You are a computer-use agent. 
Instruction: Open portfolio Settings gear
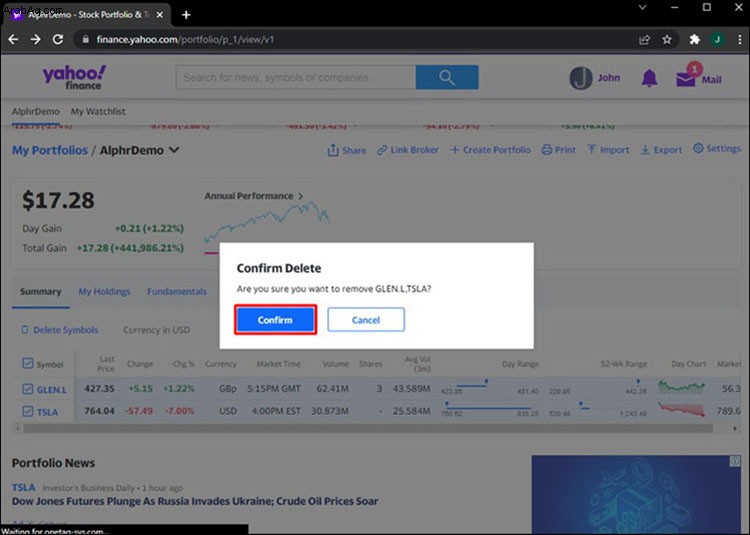pyautogui.click(x=717, y=149)
